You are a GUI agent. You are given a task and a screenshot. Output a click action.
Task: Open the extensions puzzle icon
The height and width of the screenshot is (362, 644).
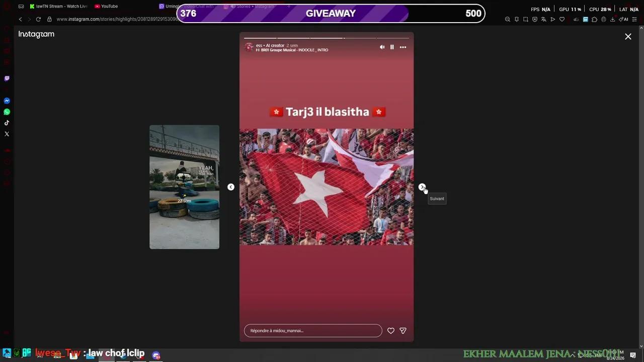594,19
